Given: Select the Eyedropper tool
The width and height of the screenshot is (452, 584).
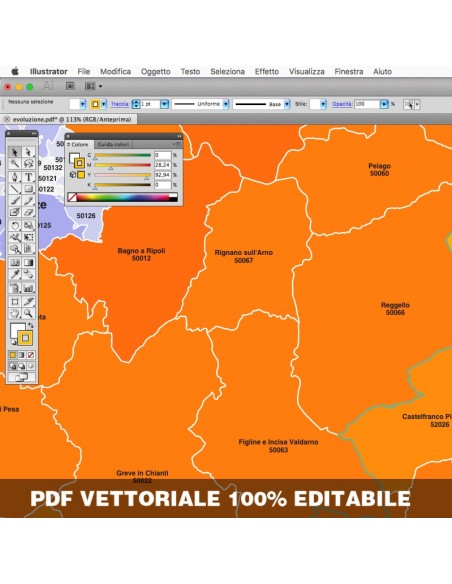Looking at the screenshot, I should [x=15, y=274].
